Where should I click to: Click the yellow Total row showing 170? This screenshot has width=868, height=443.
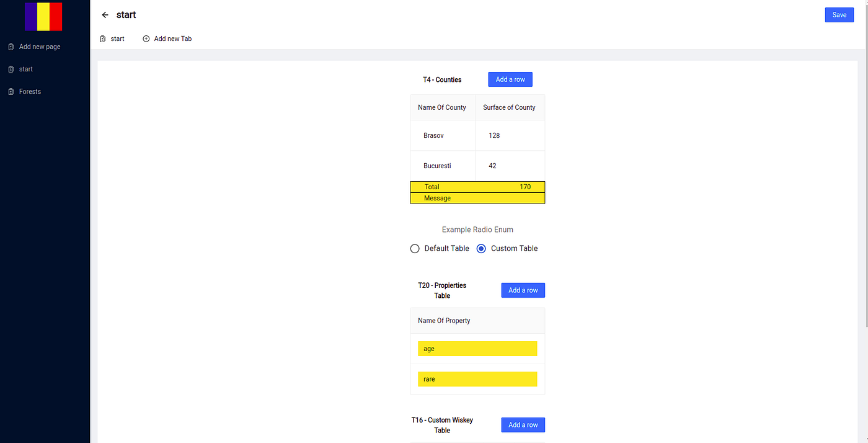point(477,187)
